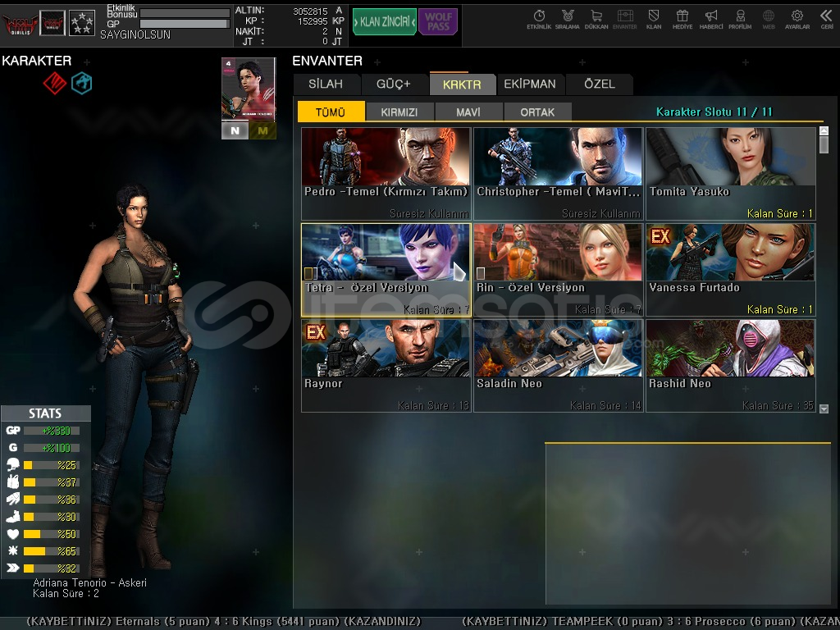Click the Wolfteam logo in top-left corner
This screenshot has height=630, width=840.
coord(20,24)
